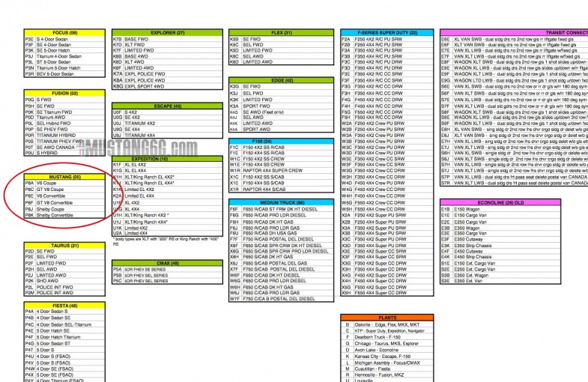The height and width of the screenshot is (382, 588).
Task: Click the Dearborn Truck - F-150 plant row
Action: [387, 337]
